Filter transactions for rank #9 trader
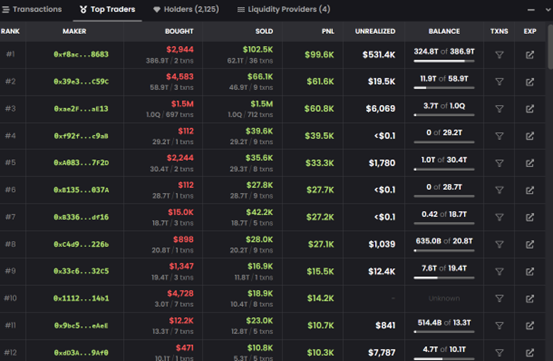Viewport: 553px width, 361px height. click(499, 271)
